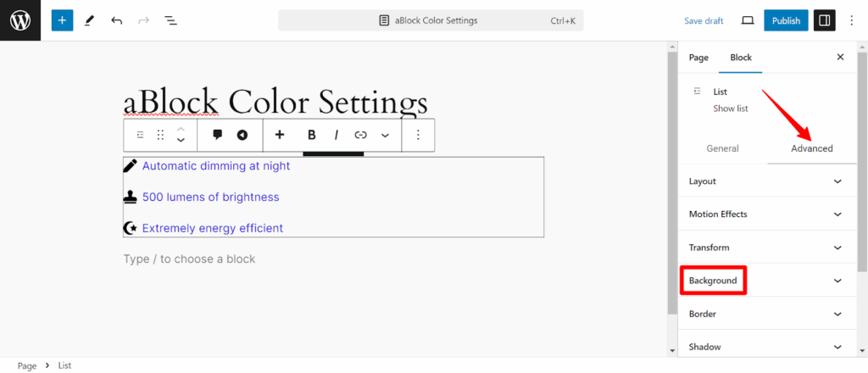Click Save draft
Screen dimensions: 868x373
(704, 21)
